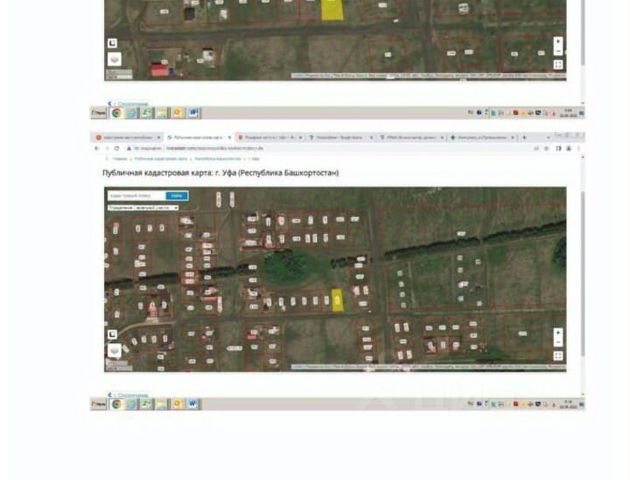This screenshot has width=630, height=480.
Task: Open Публичная кадастровая карта breadcrumb link
Action: (x=161, y=159)
